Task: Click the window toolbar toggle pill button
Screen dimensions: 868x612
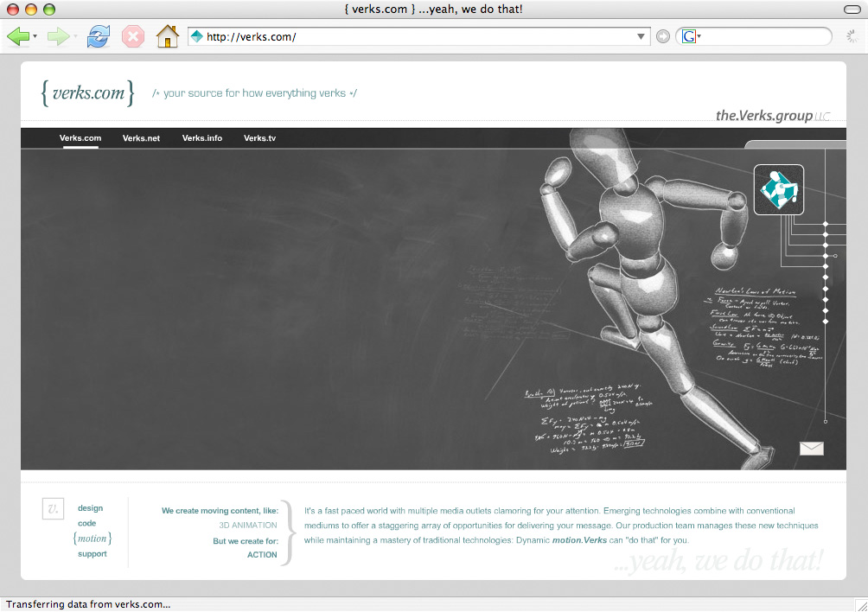Action: coord(852,10)
